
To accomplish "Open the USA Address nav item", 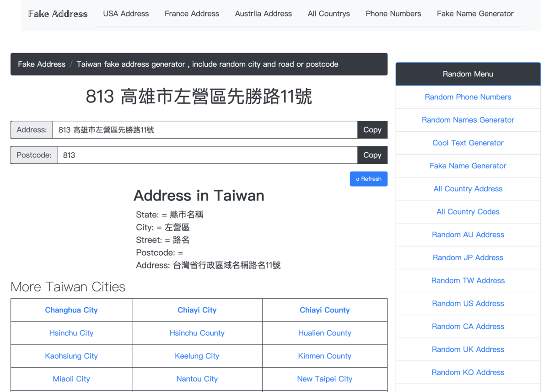I will coord(126,14).
